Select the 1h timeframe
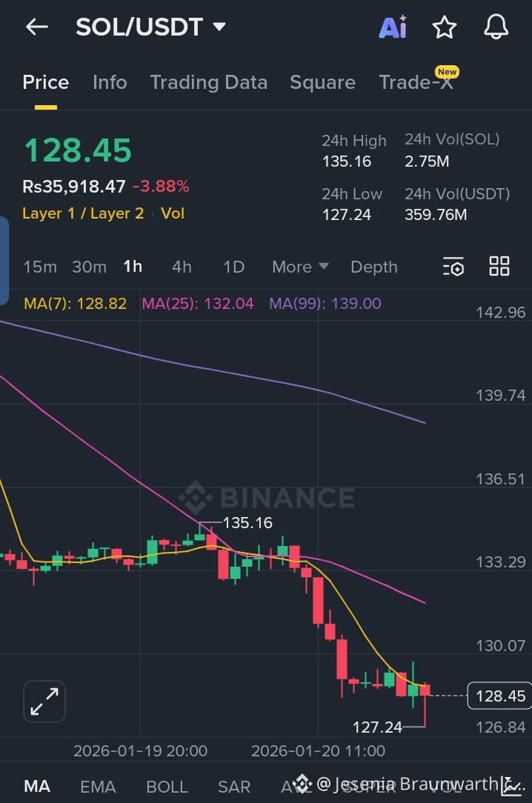Screen dimensions: 532x803 (x=133, y=266)
